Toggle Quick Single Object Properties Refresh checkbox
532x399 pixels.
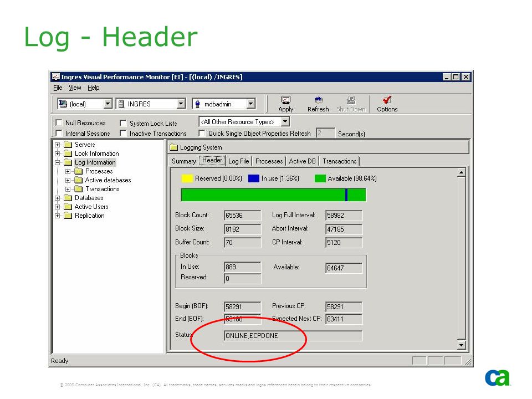[x=202, y=133]
